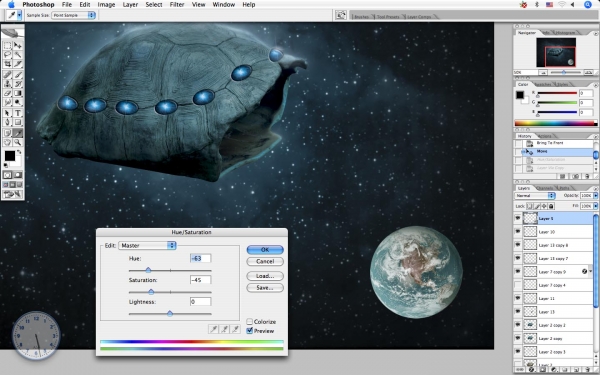This screenshot has height=375, width=600.
Task: Open the Navigator panel options menu arrow
Action: tap(596, 33)
